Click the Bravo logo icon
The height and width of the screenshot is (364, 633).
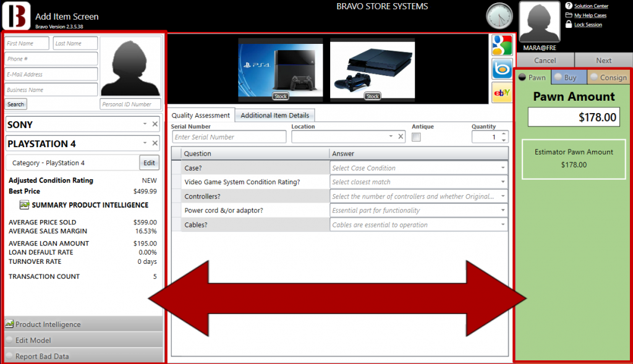tap(16, 15)
